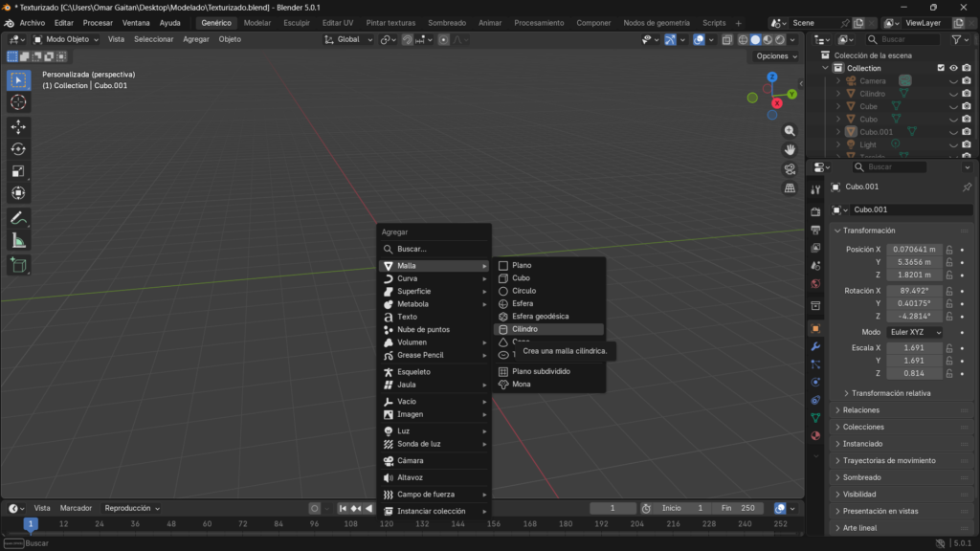Select the 3D Cursor tool
The height and width of the screenshot is (551, 980).
[x=18, y=102]
